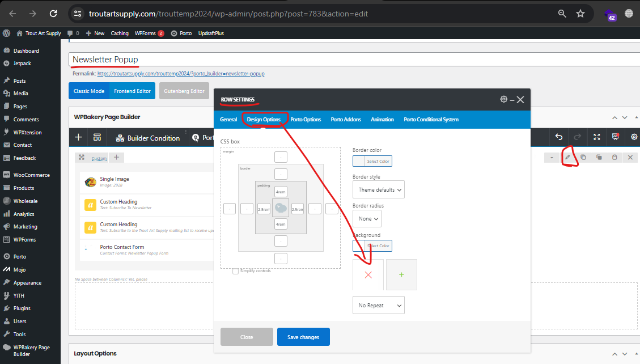Add a column with the plus next to Custom

(x=116, y=158)
